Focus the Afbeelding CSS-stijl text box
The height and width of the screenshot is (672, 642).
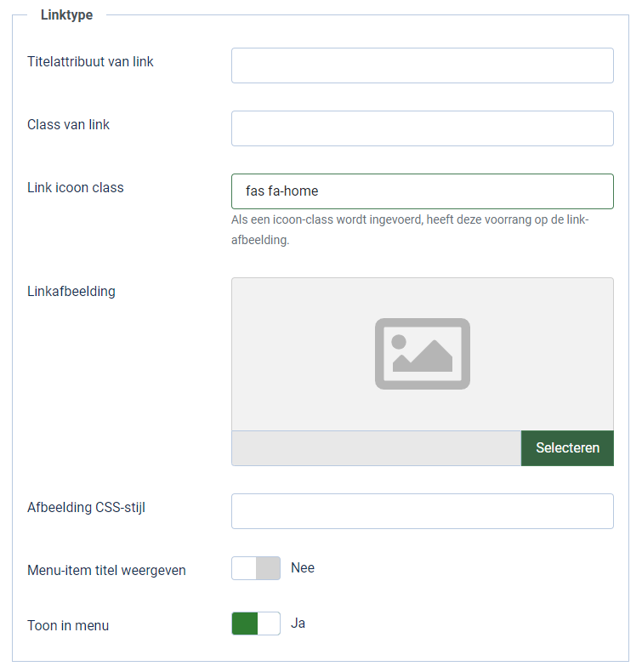point(422,511)
